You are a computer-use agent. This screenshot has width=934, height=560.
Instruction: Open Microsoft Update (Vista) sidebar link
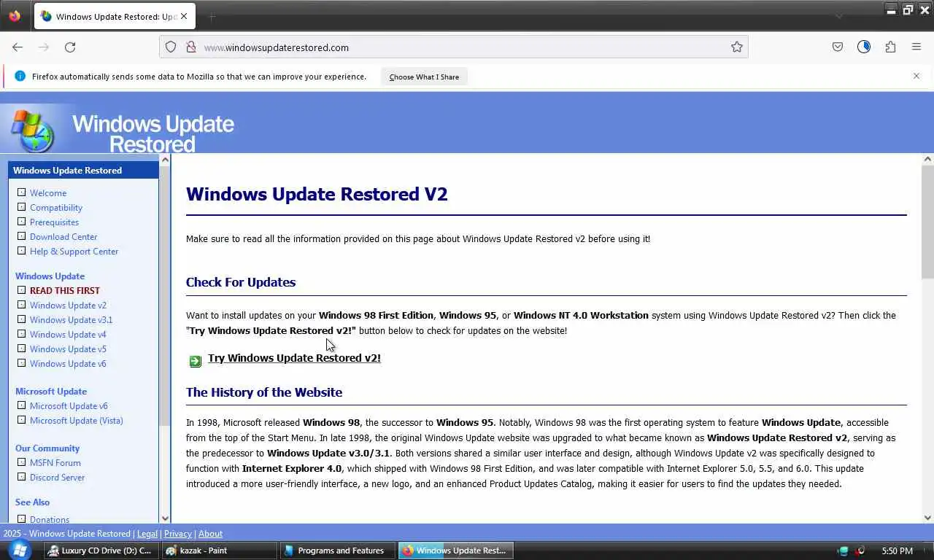77,421
